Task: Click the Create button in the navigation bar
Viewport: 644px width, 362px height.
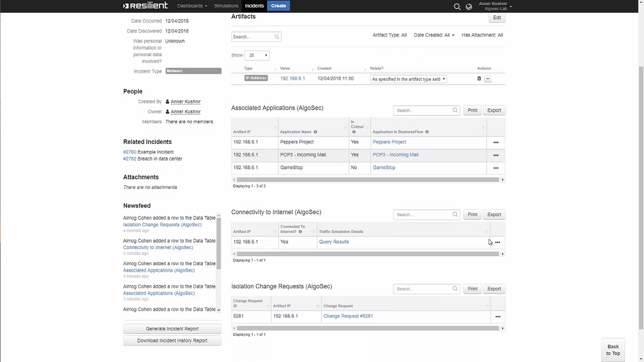Action: click(x=279, y=6)
